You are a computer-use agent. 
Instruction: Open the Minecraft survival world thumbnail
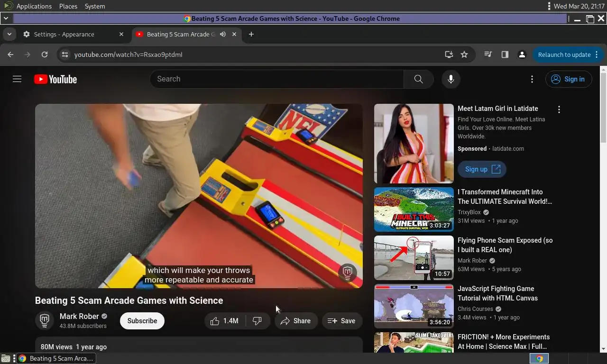point(414,209)
